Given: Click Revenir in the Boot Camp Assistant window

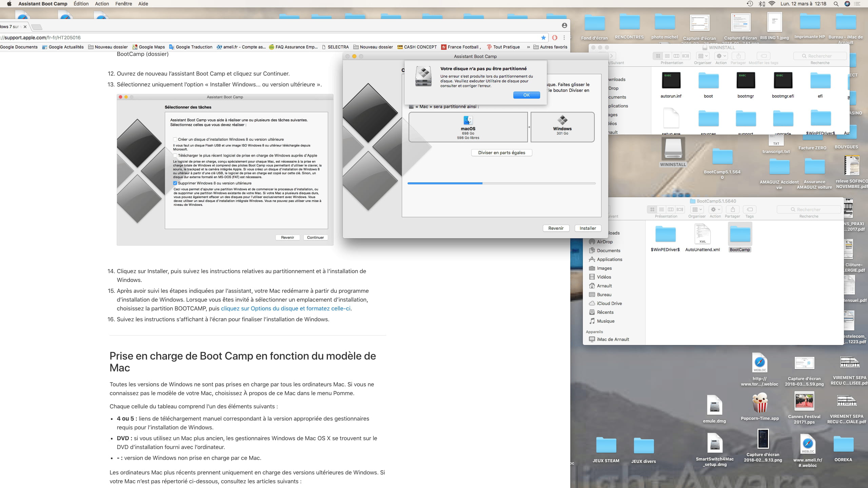Looking at the screenshot, I should point(556,228).
